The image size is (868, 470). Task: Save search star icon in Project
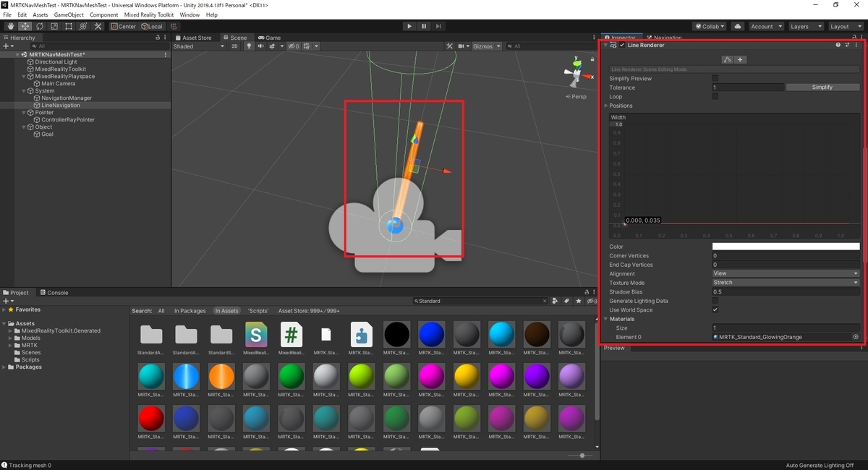[x=578, y=301]
